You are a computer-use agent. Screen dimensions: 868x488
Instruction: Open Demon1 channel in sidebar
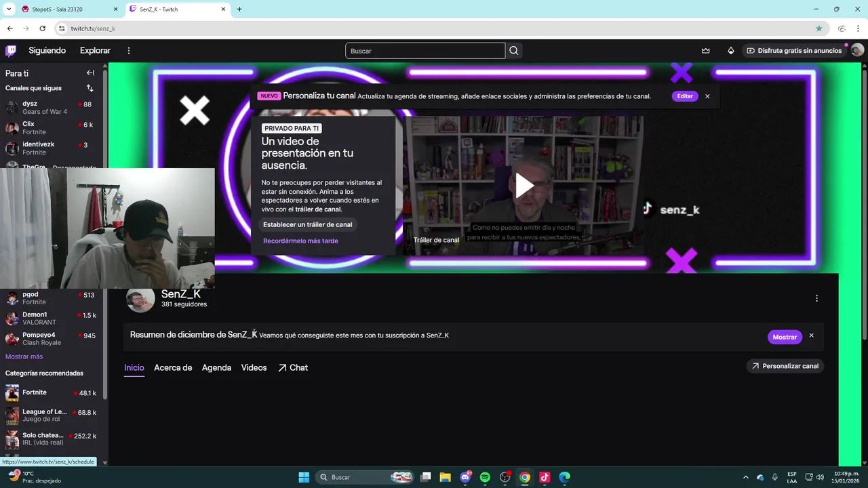(x=51, y=319)
